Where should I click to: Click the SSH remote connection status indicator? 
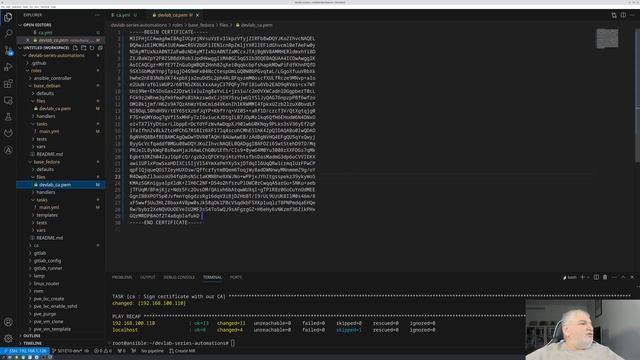pyautogui.click(x=25, y=351)
